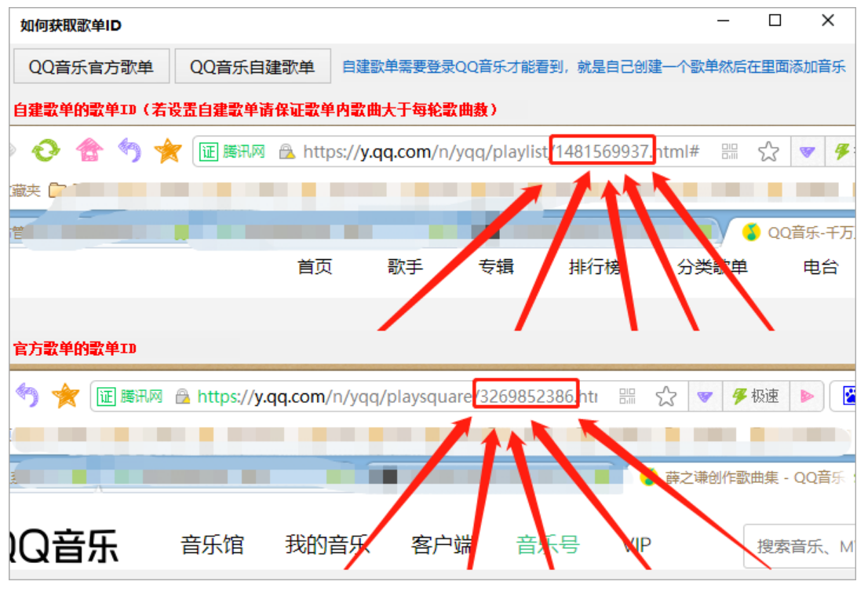868x596 pixels.
Task: Open the QQ音乐官方歌单 button
Action: coord(91,67)
